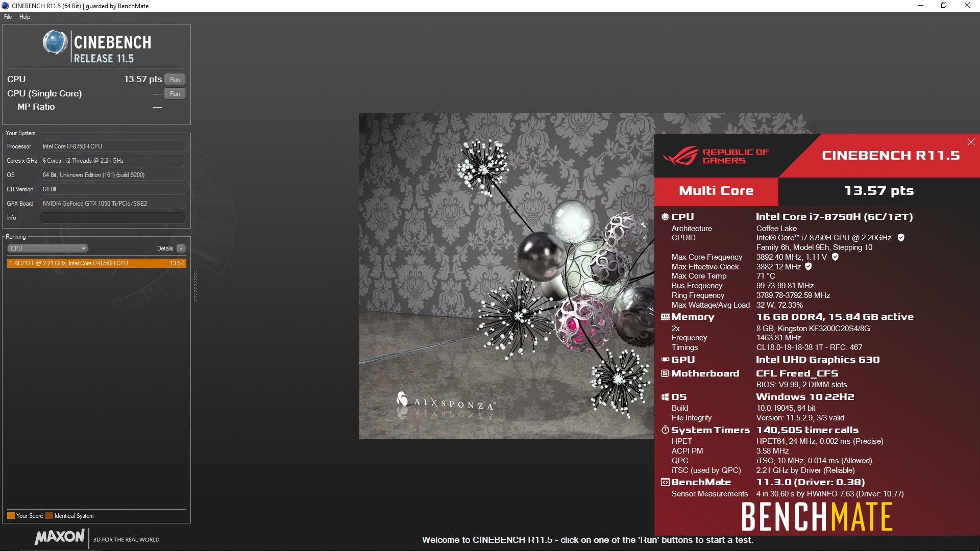Click the MP Ratio label
The height and width of the screenshot is (551, 980).
coord(36,107)
